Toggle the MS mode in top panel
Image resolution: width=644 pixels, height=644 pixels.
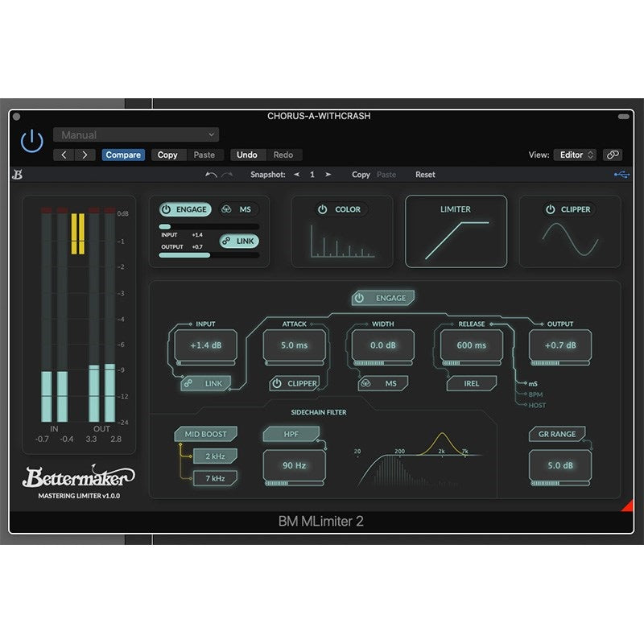(237, 209)
